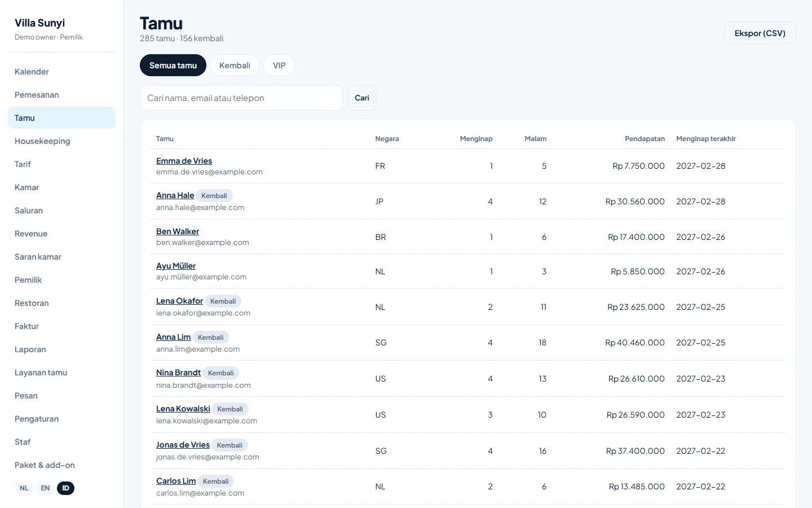Open Kamar in sidebar
Screen dimensions: 812x508
[x=61, y=187]
